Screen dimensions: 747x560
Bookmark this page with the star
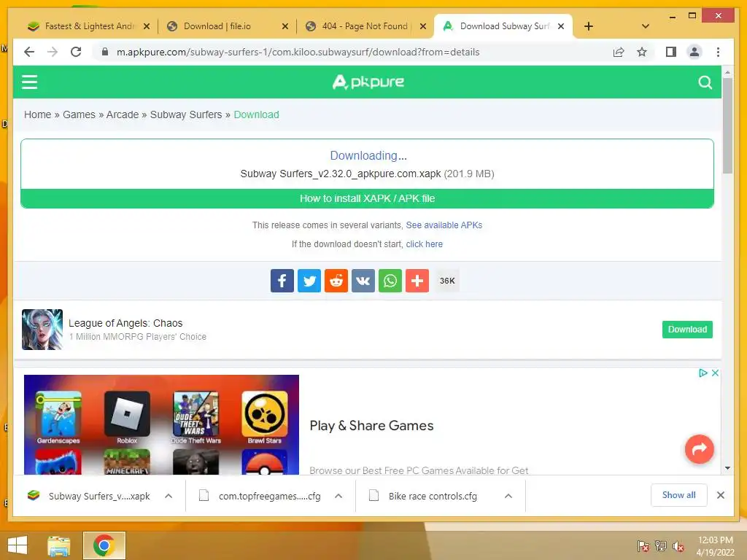(642, 52)
